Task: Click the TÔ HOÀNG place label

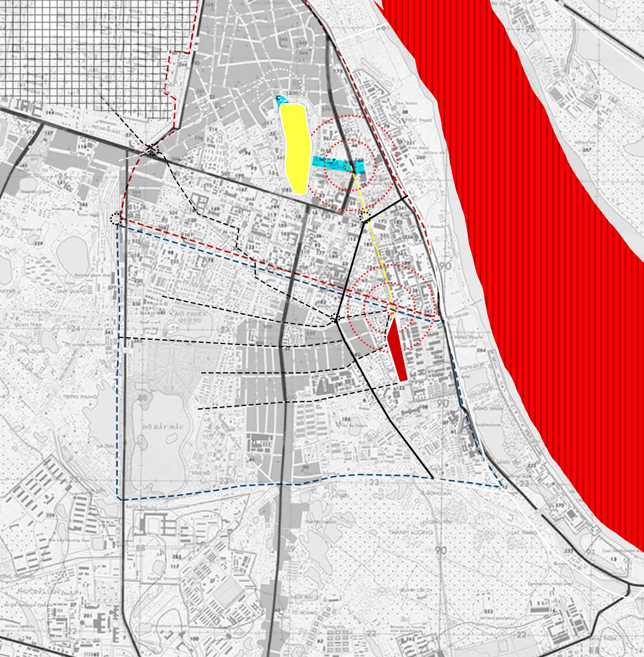Action: [x=305, y=613]
